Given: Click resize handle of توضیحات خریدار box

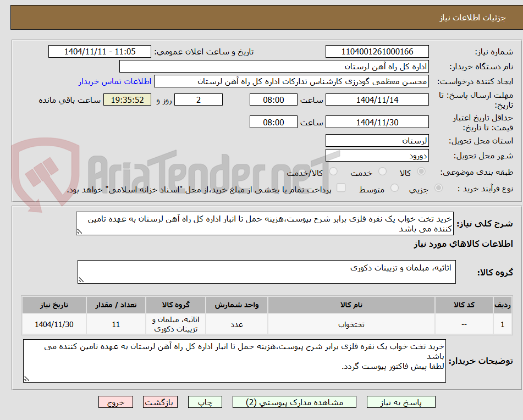Looking at the screenshot, I should click(26, 379).
